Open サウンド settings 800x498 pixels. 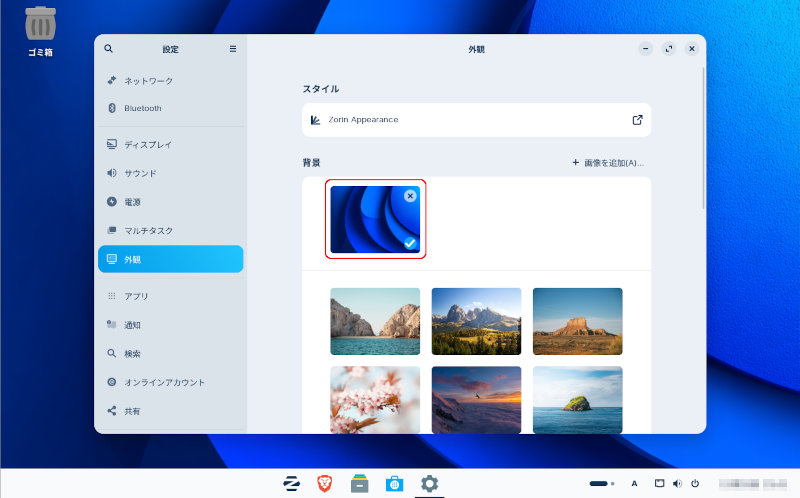pyautogui.click(x=170, y=173)
